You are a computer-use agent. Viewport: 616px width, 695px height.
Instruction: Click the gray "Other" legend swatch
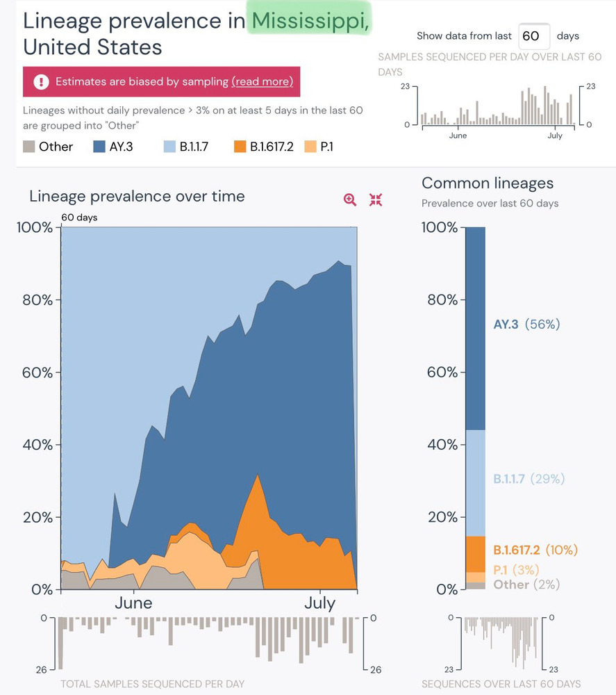tap(30, 147)
